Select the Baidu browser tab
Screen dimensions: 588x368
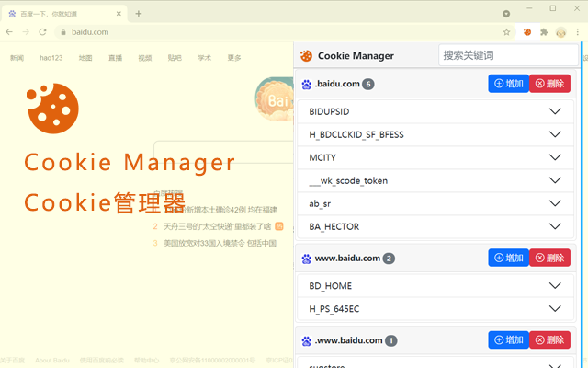pos(64,14)
